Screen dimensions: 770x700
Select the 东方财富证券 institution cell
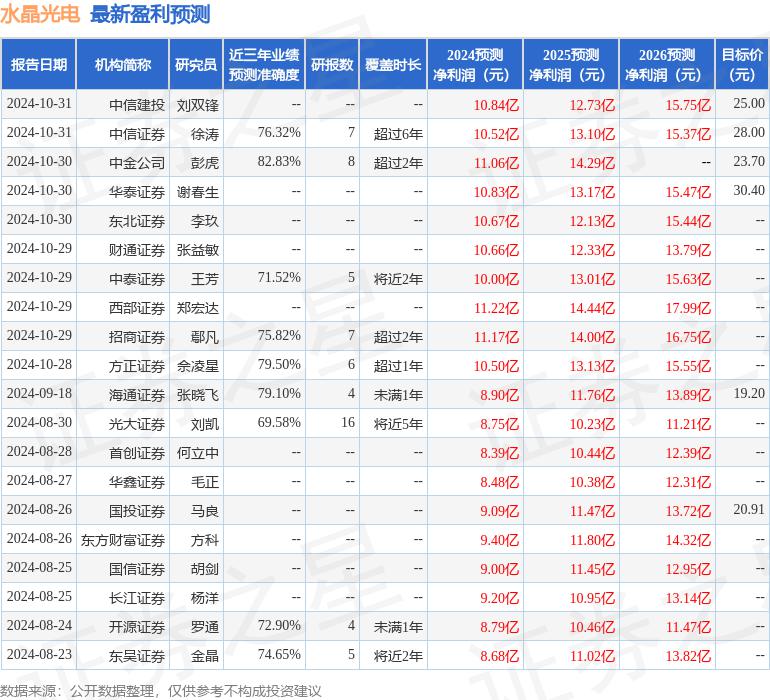123,539
